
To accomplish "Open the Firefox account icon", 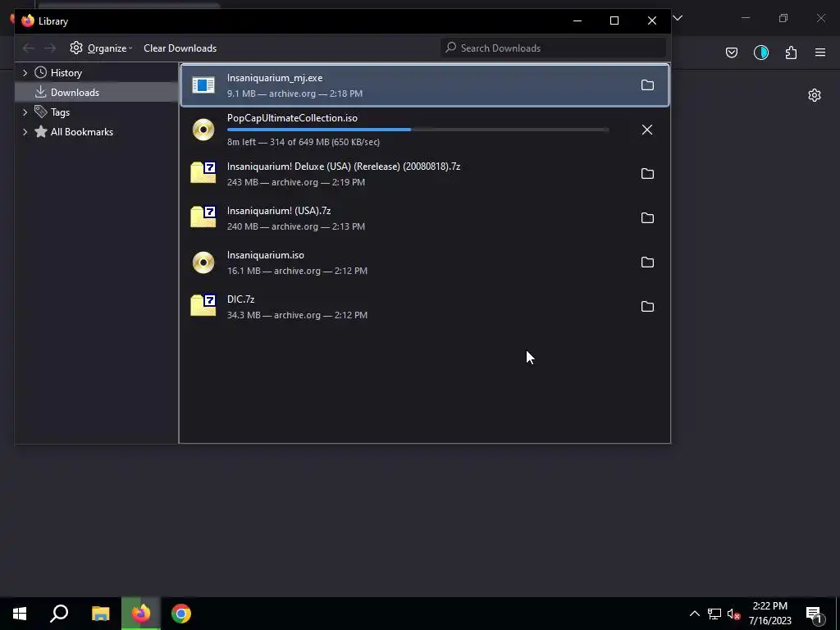I will [x=760, y=52].
